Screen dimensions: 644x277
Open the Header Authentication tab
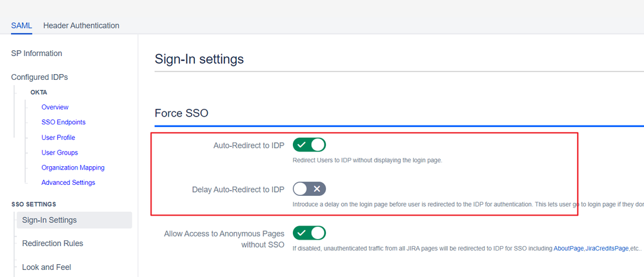(x=81, y=26)
